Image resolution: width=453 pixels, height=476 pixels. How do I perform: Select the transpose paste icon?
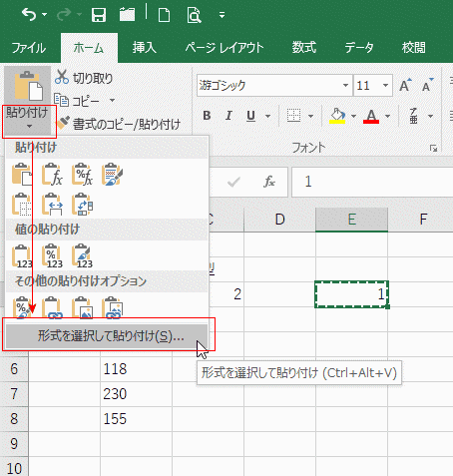[82, 204]
